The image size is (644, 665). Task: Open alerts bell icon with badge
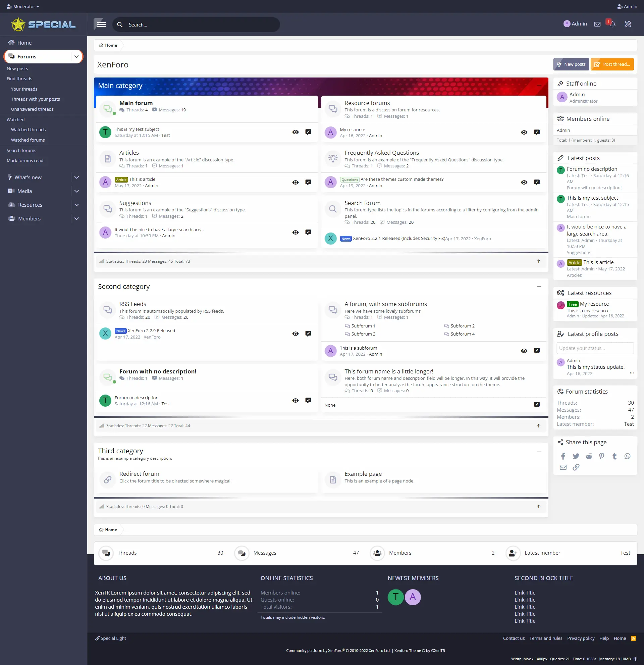[x=612, y=24]
